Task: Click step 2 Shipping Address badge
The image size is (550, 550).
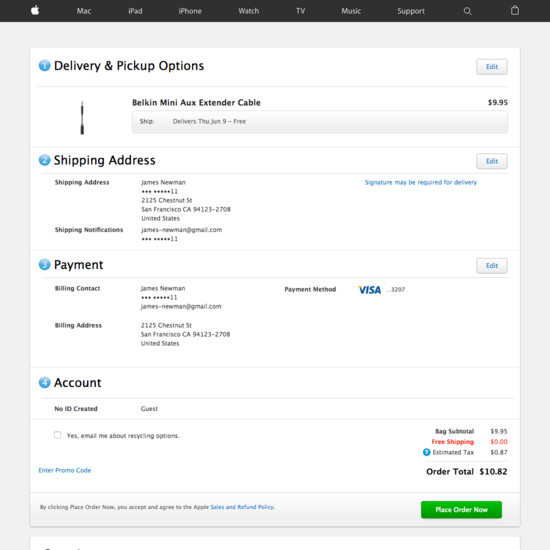Action: (x=45, y=160)
